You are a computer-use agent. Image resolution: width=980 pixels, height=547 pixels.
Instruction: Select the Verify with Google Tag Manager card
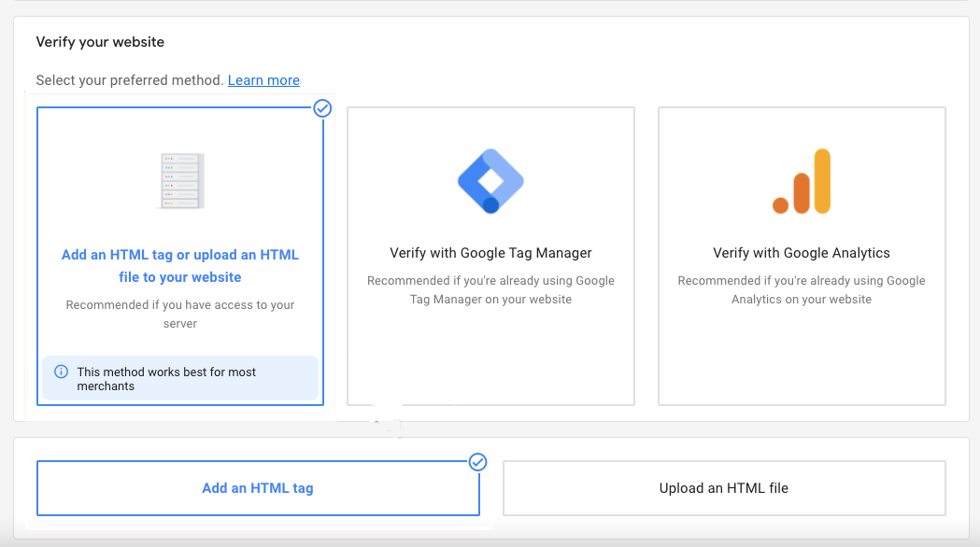(490, 256)
